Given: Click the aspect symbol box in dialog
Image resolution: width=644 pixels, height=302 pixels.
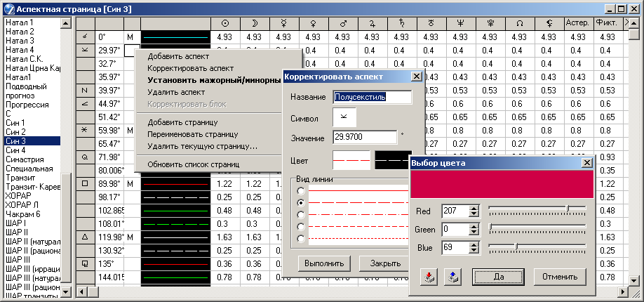Looking at the screenshot, I should 344,117.
